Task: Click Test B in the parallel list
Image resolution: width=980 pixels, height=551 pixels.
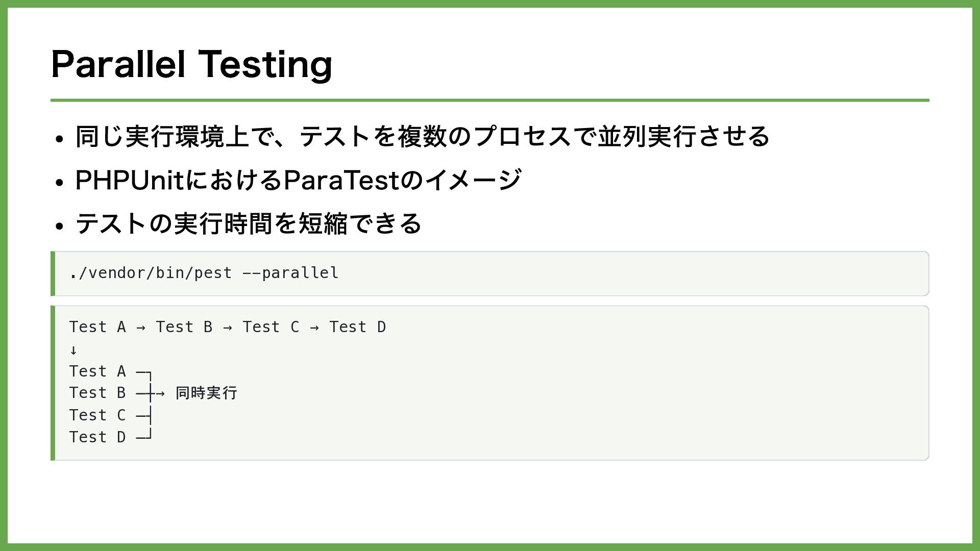Action: 97,393
